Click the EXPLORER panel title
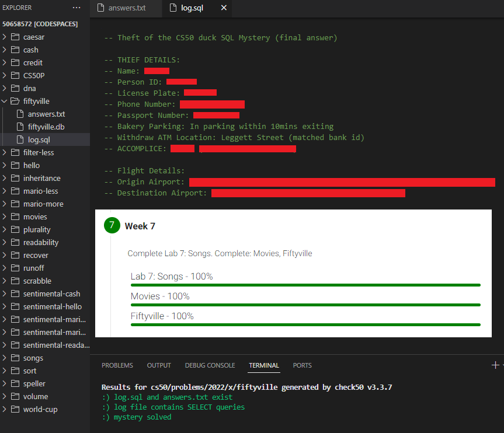 (17, 8)
